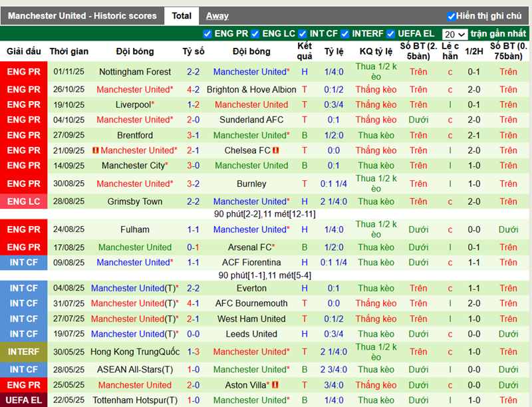
Task: Select ENG LC league cell for Grimsby Town
Action: (24, 202)
